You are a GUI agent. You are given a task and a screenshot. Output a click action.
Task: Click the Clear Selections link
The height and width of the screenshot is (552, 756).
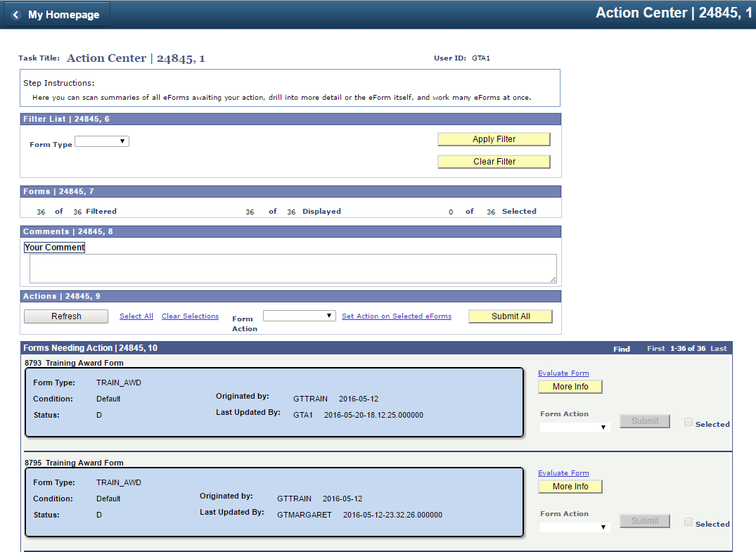[190, 316]
